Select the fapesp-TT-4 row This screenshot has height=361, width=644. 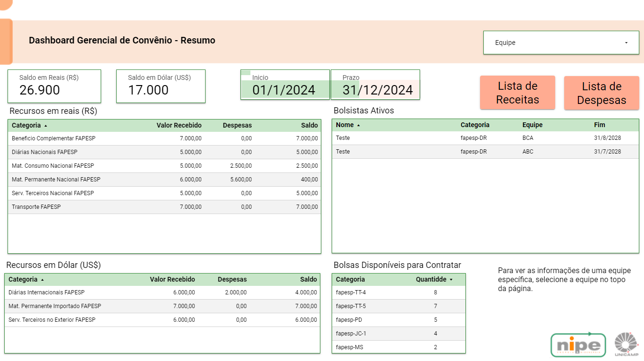point(399,292)
